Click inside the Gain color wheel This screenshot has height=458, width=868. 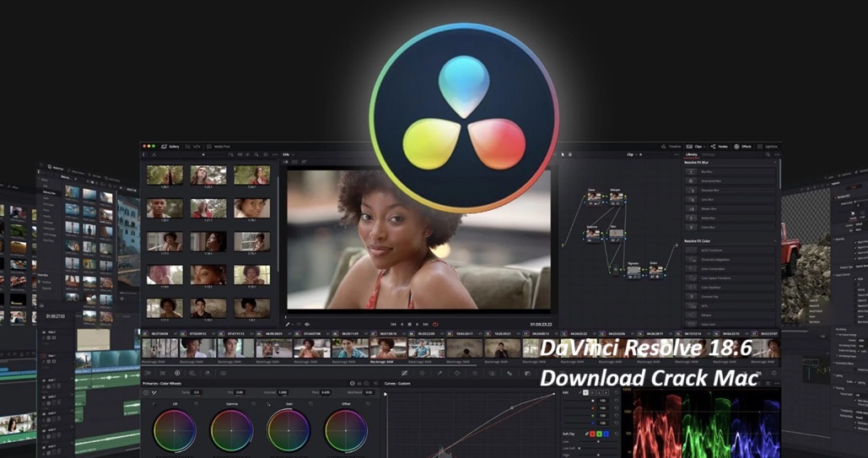[288, 430]
